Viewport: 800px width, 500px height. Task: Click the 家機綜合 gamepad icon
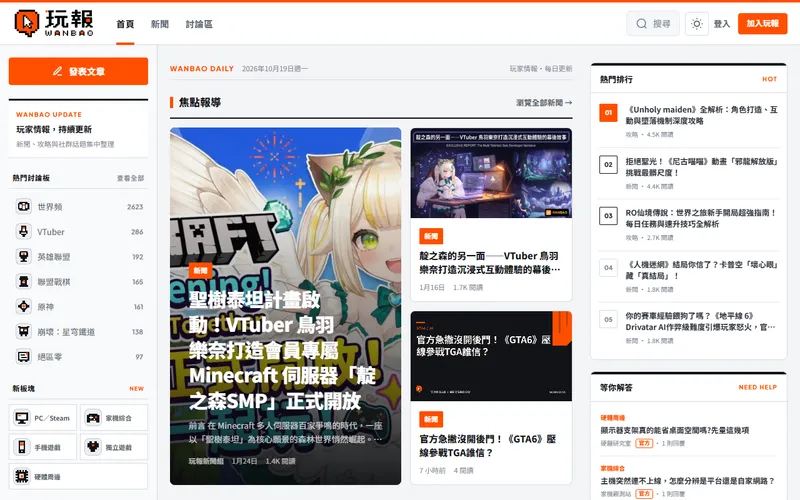[93, 418]
